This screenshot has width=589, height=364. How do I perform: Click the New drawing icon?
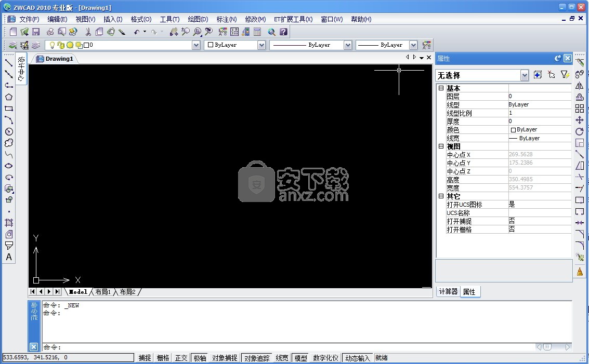(13, 32)
